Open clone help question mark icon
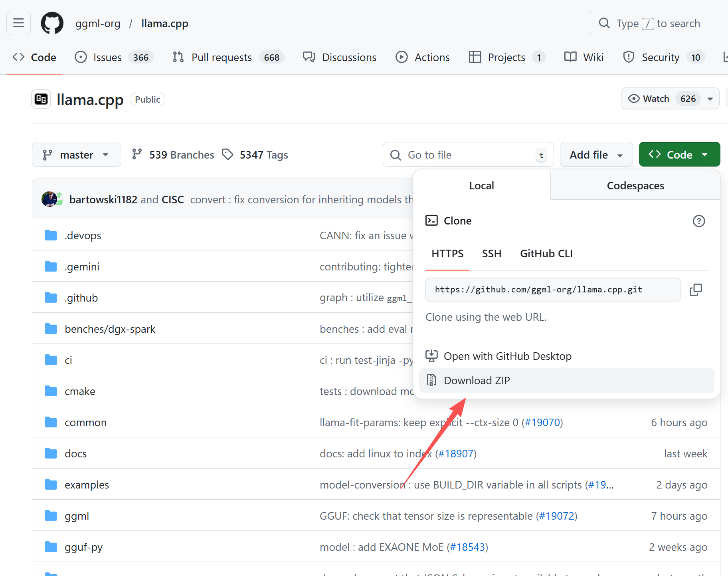 699,221
